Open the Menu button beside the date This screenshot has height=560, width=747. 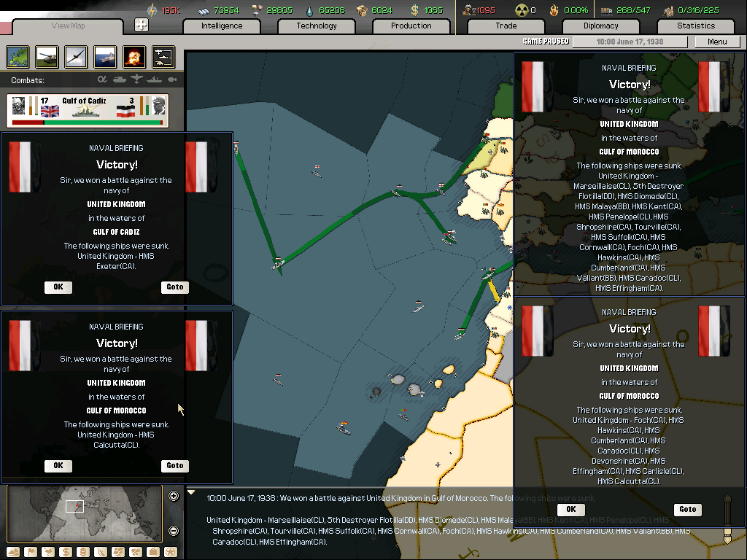click(x=716, y=42)
